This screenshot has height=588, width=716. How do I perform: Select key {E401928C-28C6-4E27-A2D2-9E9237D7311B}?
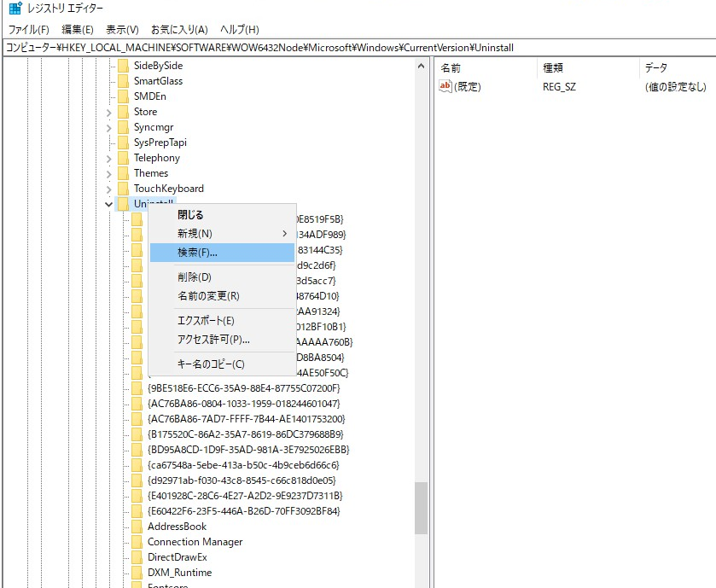tap(245, 496)
